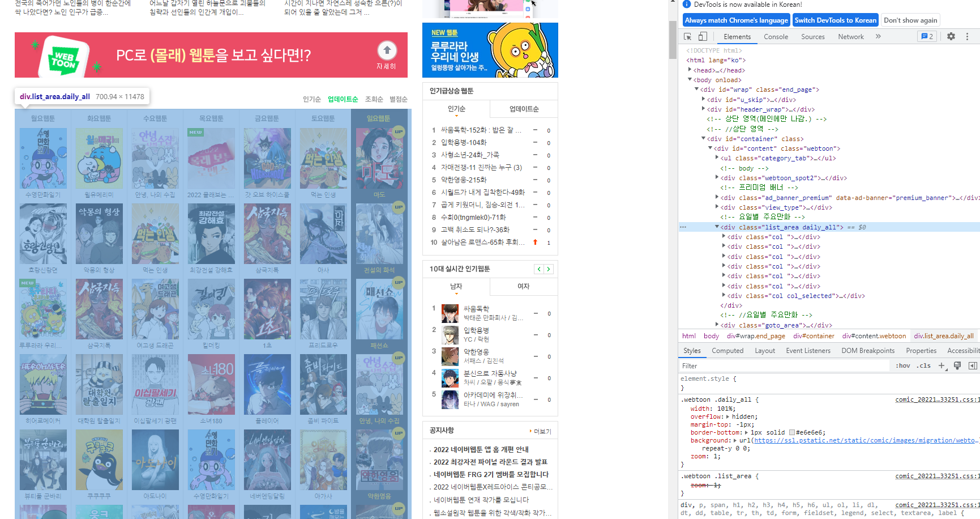980x519 pixels.
Task: Select 업데이트순 tab in 인기급상승 웹툰
Action: pos(524,109)
